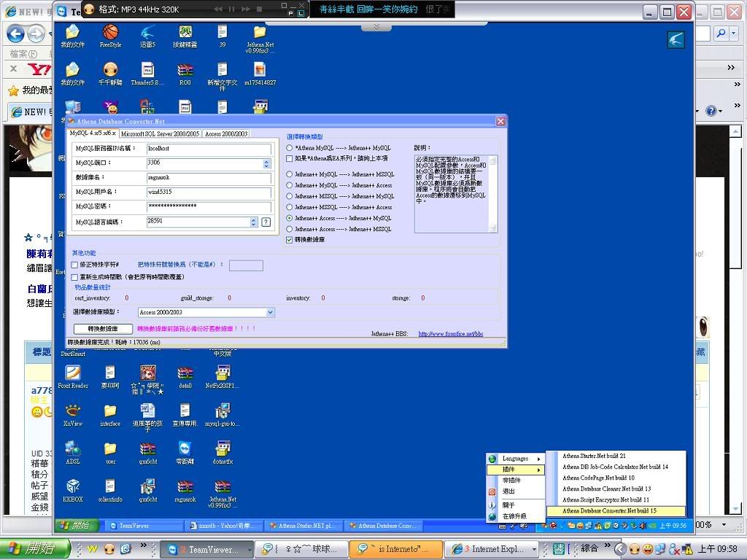Switch to the Microsoft SQL Server 2000/2005 tab

(160, 134)
